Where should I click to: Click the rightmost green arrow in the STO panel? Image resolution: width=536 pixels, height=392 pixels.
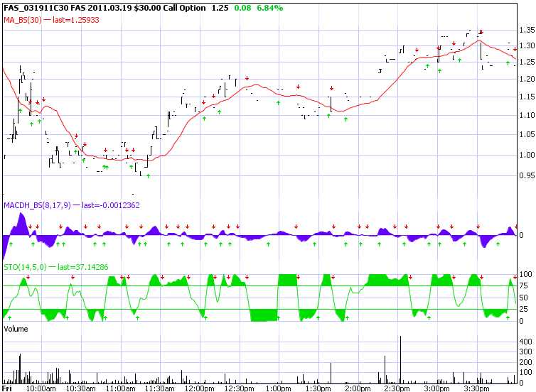[x=508, y=317]
